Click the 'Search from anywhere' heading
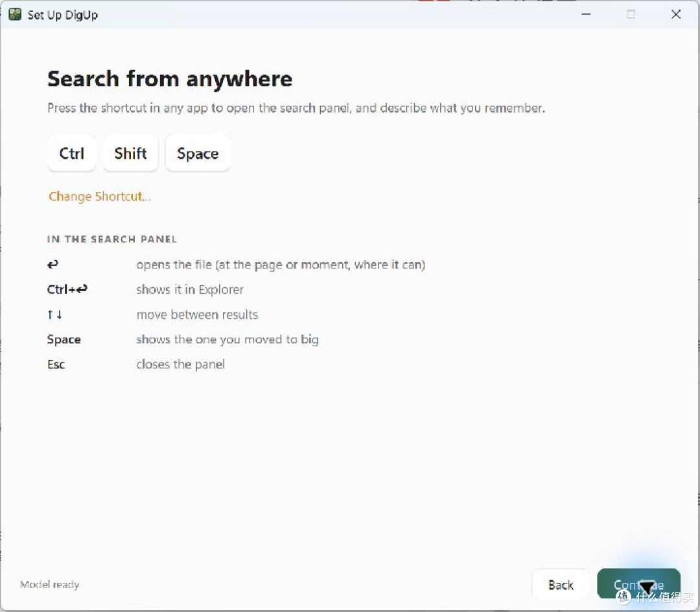This screenshot has height=612, width=700. coord(170,79)
